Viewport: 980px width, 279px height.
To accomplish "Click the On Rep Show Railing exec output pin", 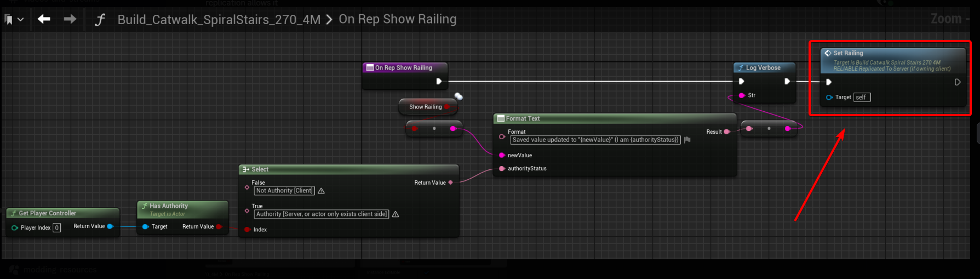I will 439,81.
